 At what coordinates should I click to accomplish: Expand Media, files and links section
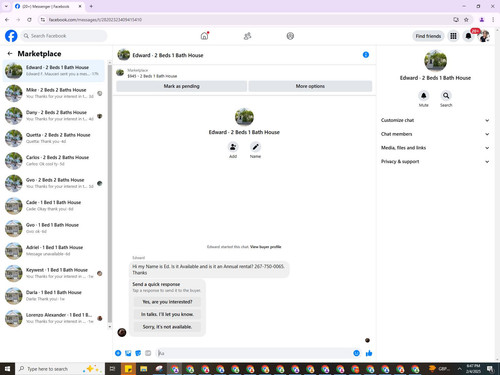[x=435, y=148]
